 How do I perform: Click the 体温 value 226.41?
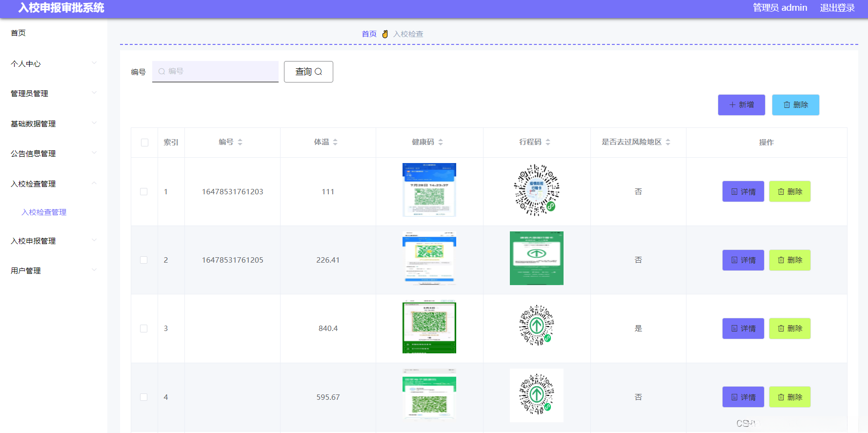[328, 260]
